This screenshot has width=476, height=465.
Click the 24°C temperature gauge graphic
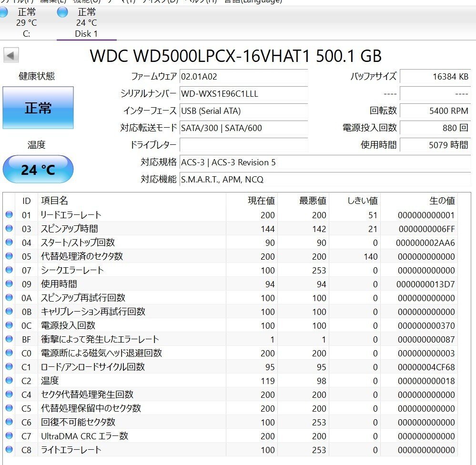[x=38, y=169]
